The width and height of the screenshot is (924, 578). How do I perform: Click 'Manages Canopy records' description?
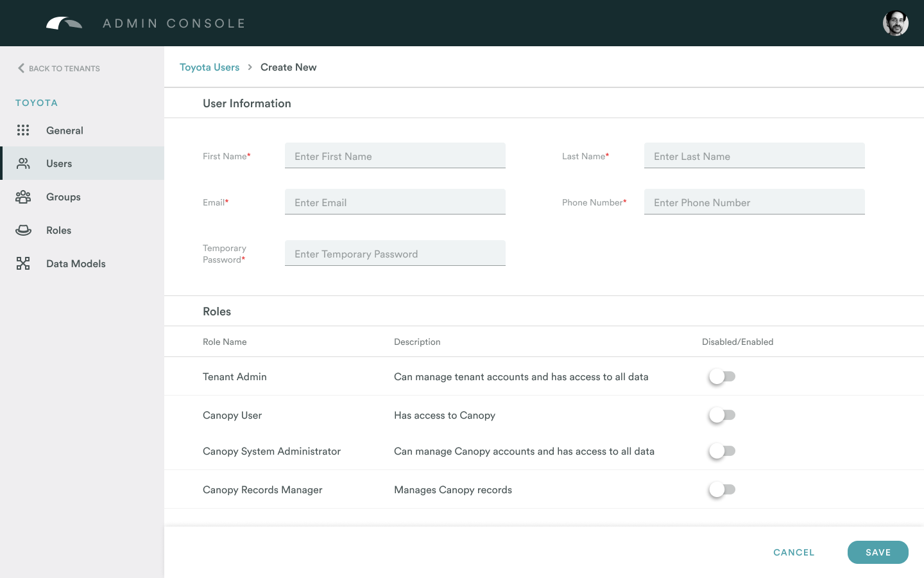[453, 490]
